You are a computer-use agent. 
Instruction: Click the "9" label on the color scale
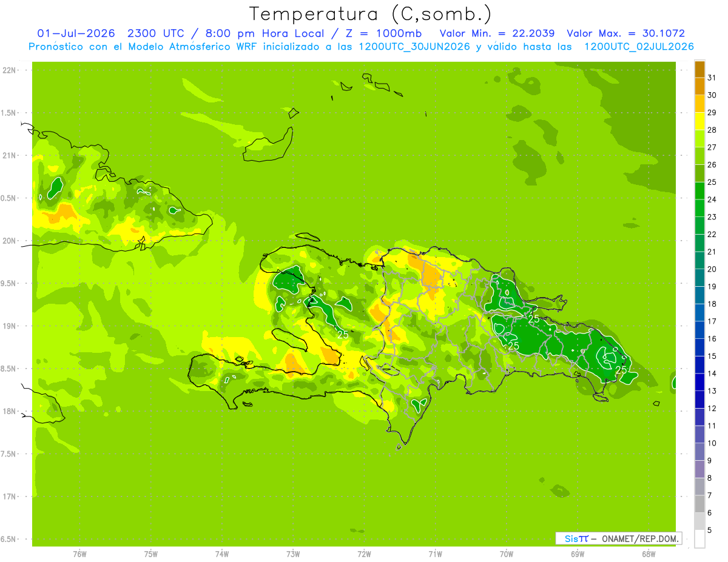[x=709, y=461]
